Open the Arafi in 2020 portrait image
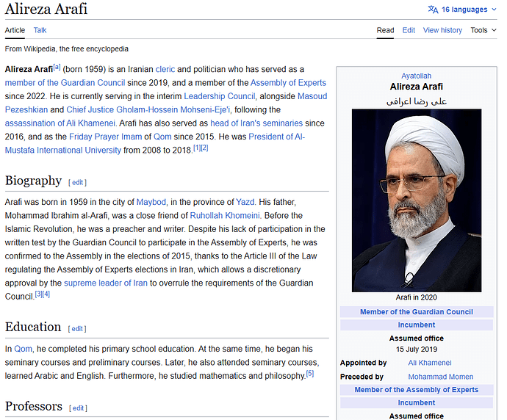 pyautogui.click(x=416, y=200)
